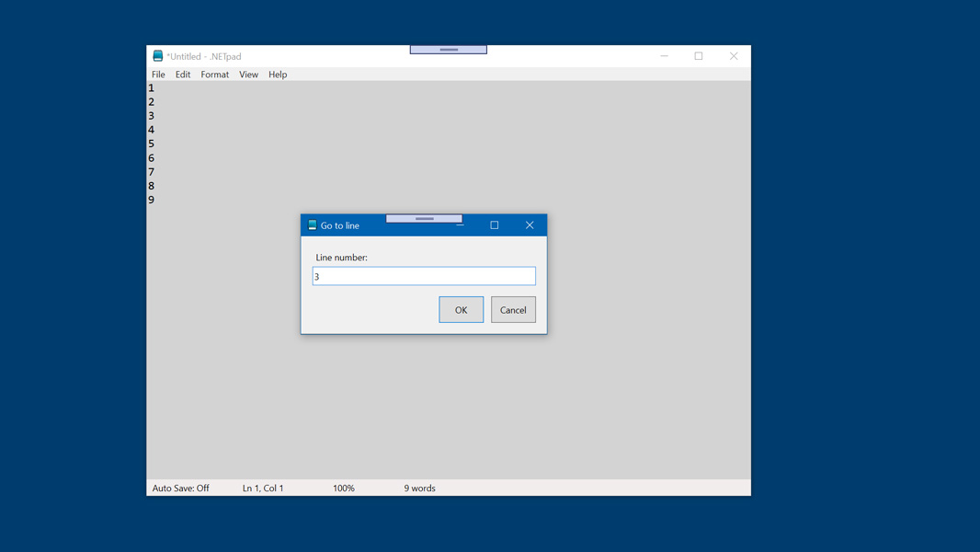The image size is (980, 552).
Task: Confirm the line number with OK
Action: coord(461,310)
